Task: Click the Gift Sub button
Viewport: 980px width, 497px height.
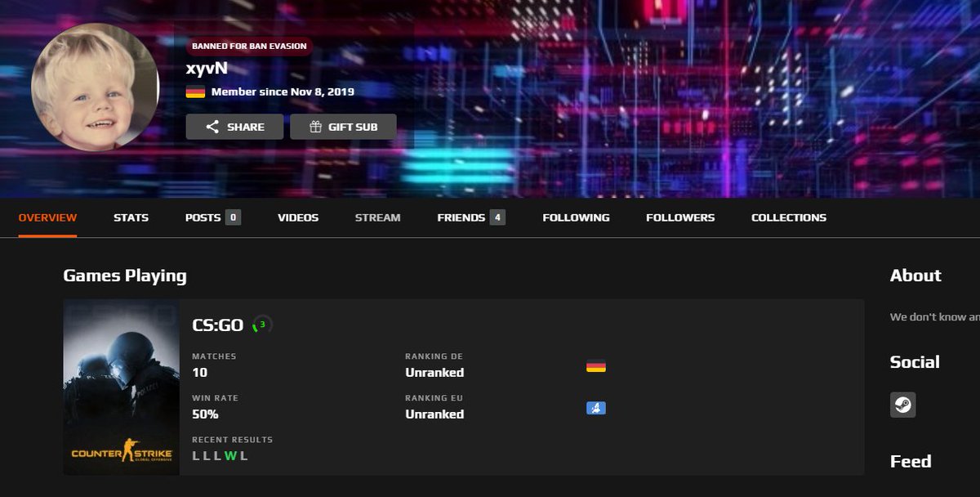Action: point(343,127)
